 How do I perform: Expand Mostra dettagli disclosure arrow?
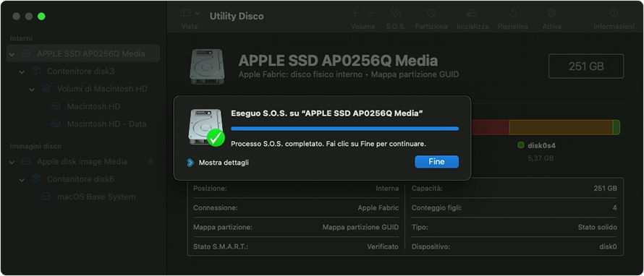(190, 163)
